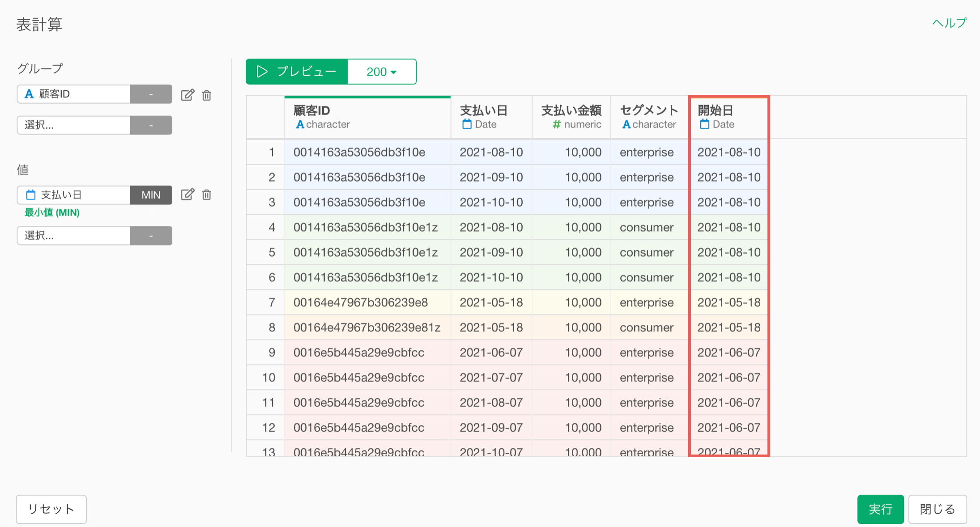Image resolution: width=980 pixels, height=527 pixels.
Task: Open the empty 選択... group column selector
Action: pyautogui.click(x=74, y=125)
